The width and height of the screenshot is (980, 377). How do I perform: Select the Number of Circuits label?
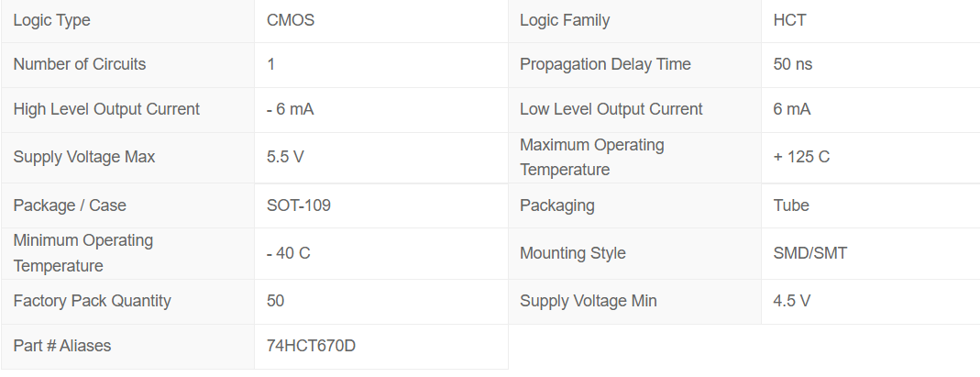click(79, 64)
